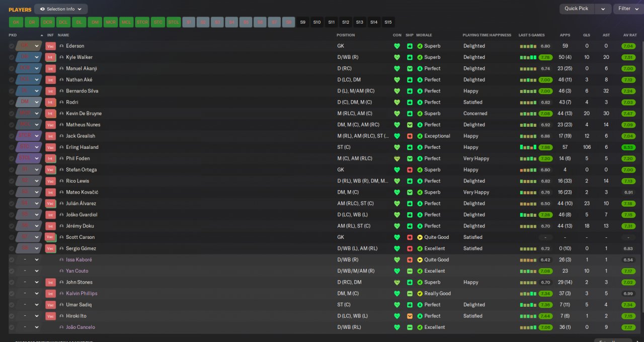Image resolution: width=644 pixels, height=342 pixels.
Task: Select the STC position slot tab
Action: pyautogui.click(x=158, y=22)
